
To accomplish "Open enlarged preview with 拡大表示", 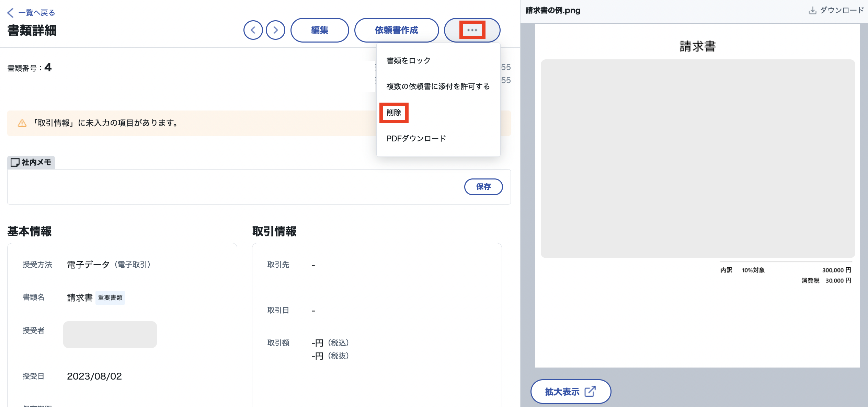I will 571,392.
